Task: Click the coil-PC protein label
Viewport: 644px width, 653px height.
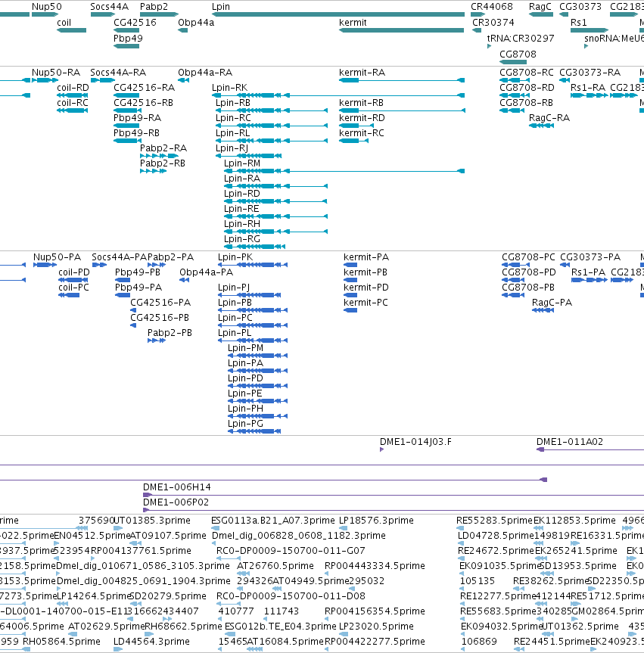Action: coord(73,288)
